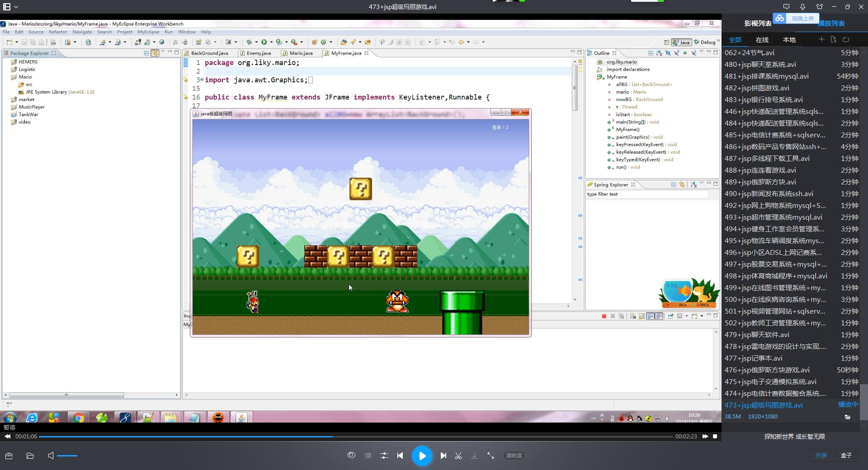Screen dimensions: 868x470
Task: Click the Windows Start orb
Action: [x=10, y=418]
